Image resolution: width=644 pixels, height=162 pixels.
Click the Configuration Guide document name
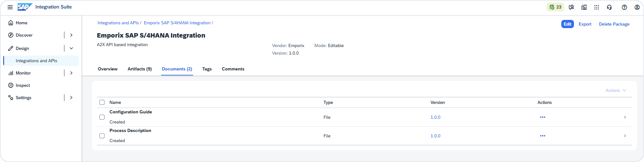(x=131, y=112)
